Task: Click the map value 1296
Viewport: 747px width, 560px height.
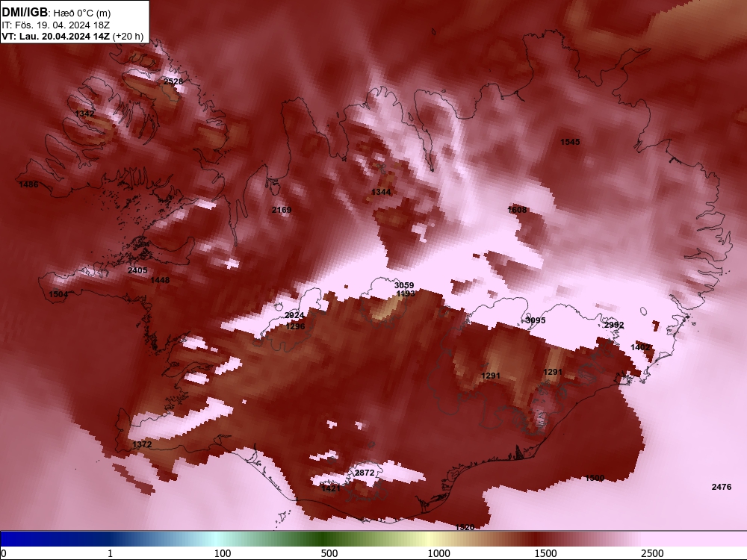Action: [295, 326]
